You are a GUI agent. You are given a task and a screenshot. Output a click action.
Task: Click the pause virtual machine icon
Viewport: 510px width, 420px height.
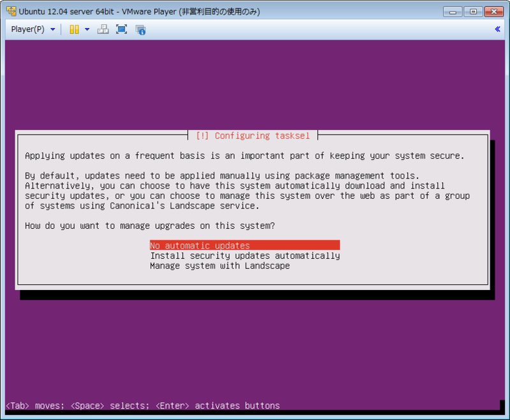74,29
